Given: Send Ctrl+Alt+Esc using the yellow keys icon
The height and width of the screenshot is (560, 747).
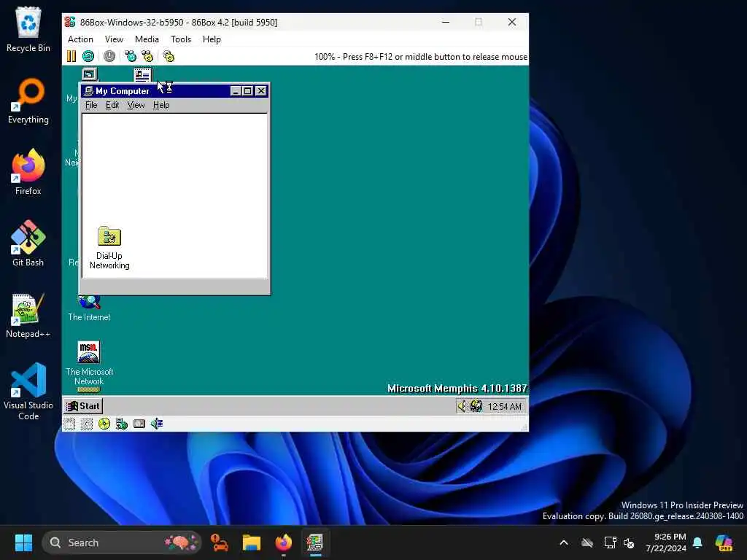Looking at the screenshot, I should (x=147, y=56).
